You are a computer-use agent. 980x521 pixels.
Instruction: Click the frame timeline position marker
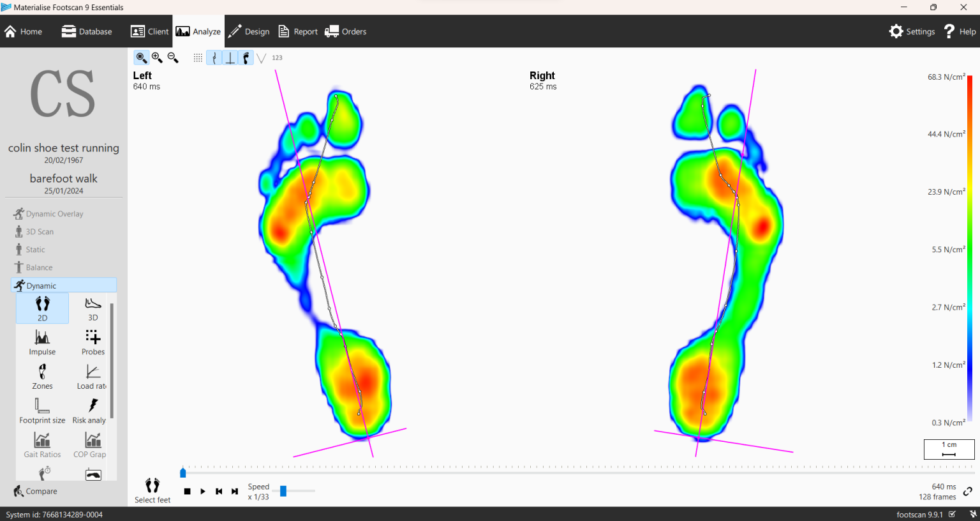[x=183, y=472]
